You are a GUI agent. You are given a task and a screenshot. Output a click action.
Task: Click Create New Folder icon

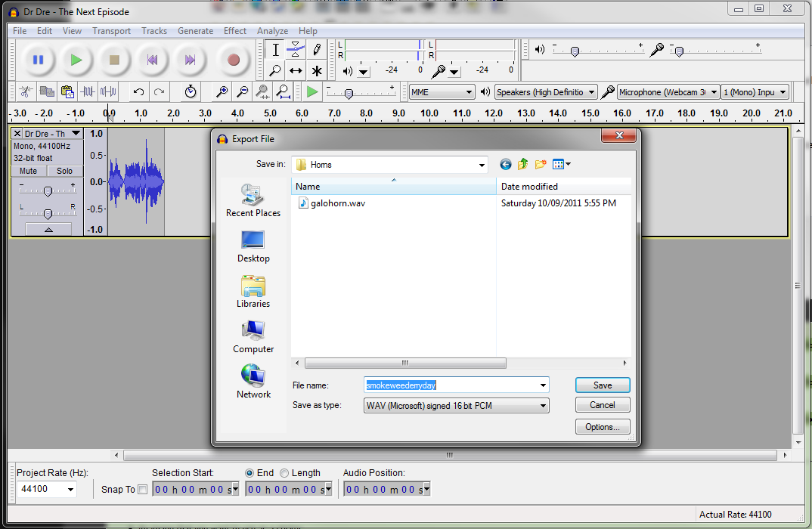coord(540,165)
